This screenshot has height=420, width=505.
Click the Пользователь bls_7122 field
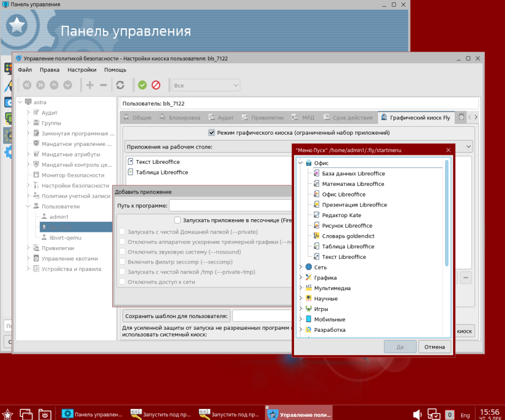(299, 104)
